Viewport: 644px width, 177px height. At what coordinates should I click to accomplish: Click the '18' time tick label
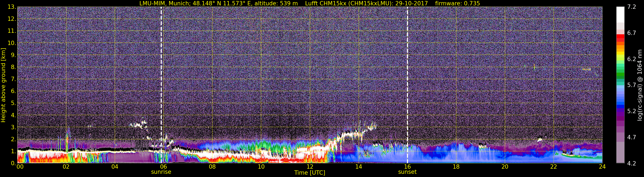tap(456, 167)
